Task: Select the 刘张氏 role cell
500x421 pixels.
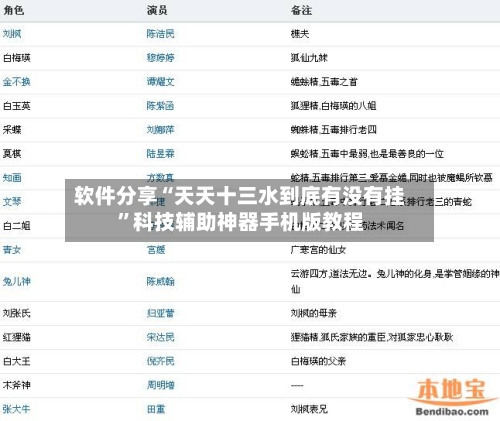Action: tap(17, 313)
